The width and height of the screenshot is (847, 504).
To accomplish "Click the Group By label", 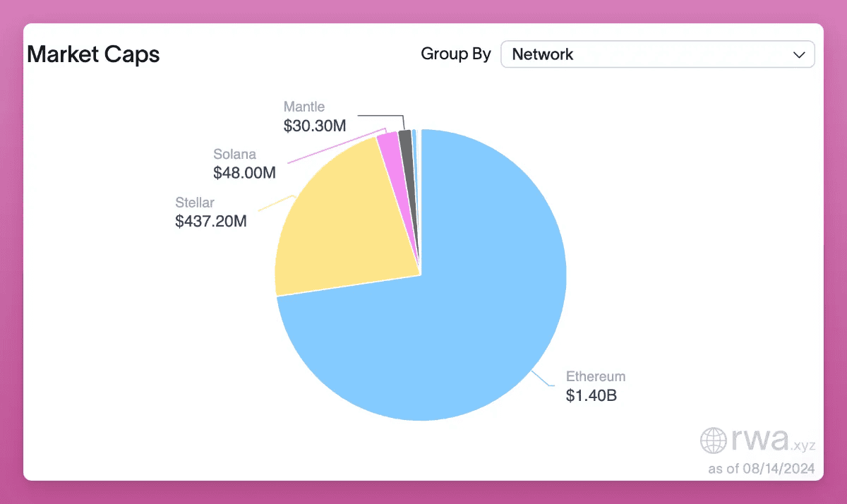I will [456, 54].
